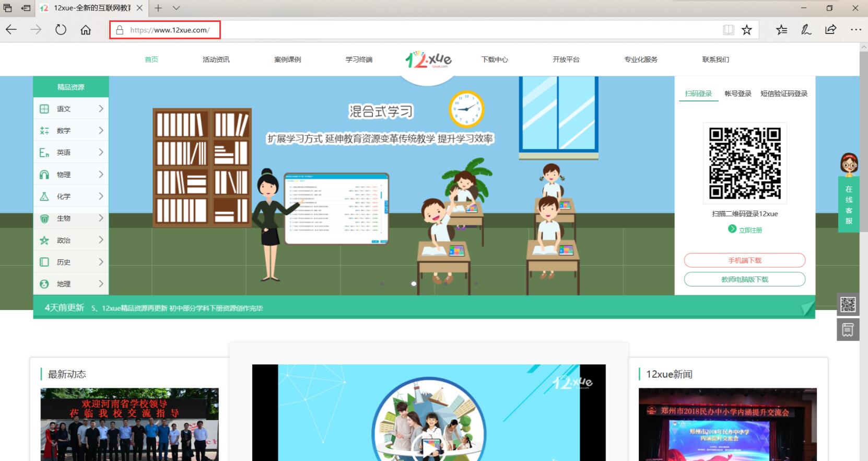
Task: Select the 首页 navigation item
Action: pos(151,60)
